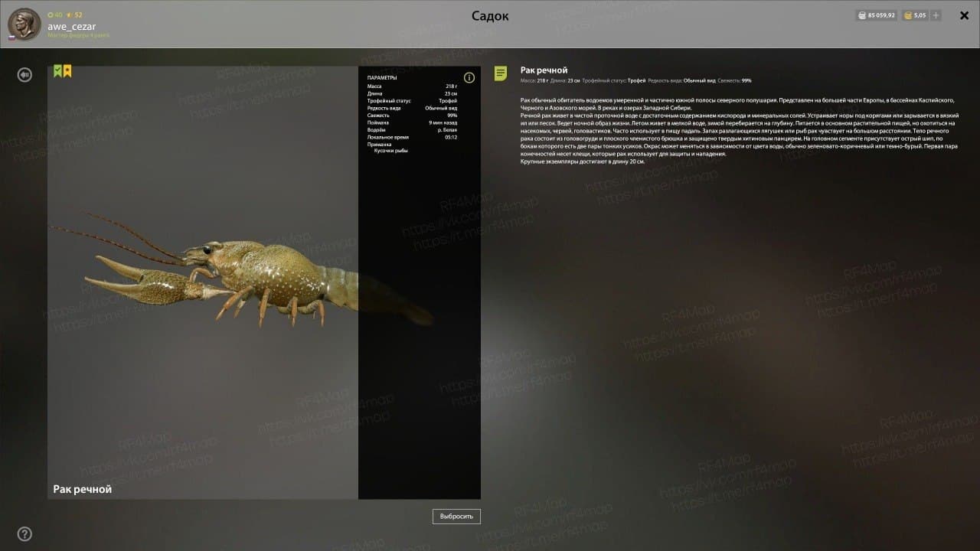Click the Масса 218 г parameter row

point(412,86)
